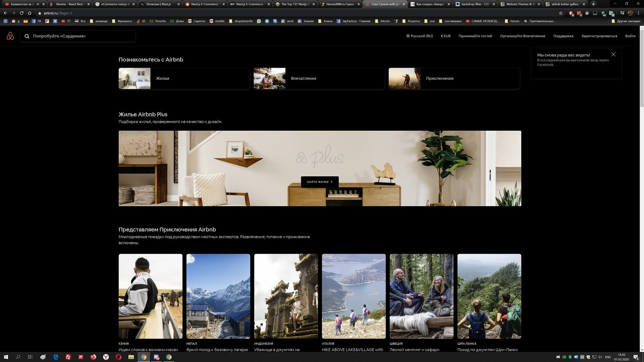Open a new browser tab
This screenshot has width=644, height=362.
[593, 4]
